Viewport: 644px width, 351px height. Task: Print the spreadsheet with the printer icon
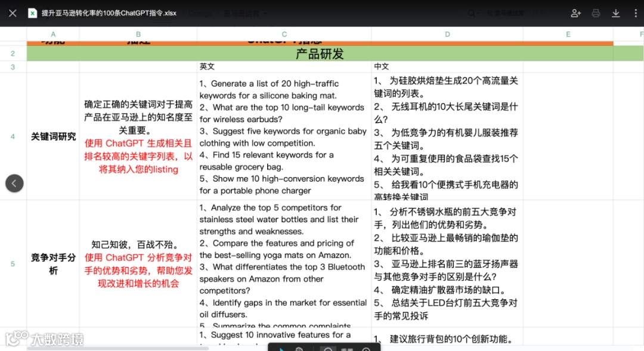(596, 13)
